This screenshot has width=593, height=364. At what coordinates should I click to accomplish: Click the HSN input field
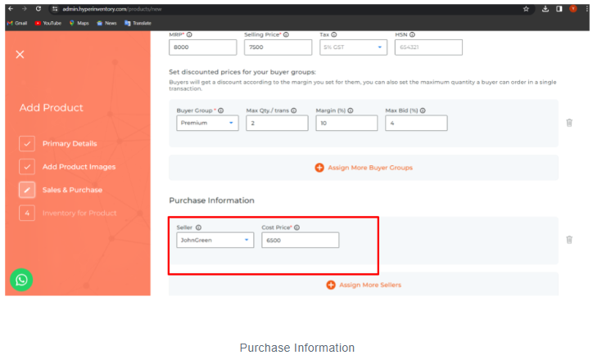point(428,47)
